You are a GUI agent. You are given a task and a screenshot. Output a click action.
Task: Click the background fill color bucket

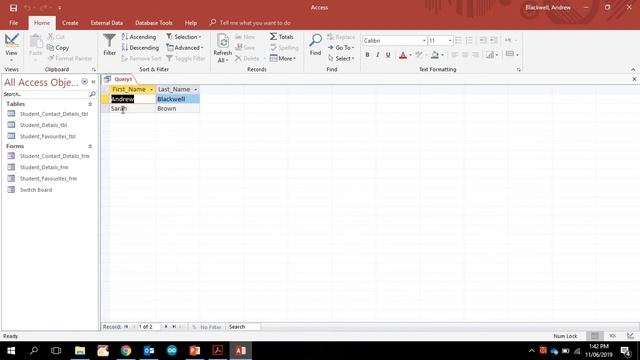(x=435, y=55)
